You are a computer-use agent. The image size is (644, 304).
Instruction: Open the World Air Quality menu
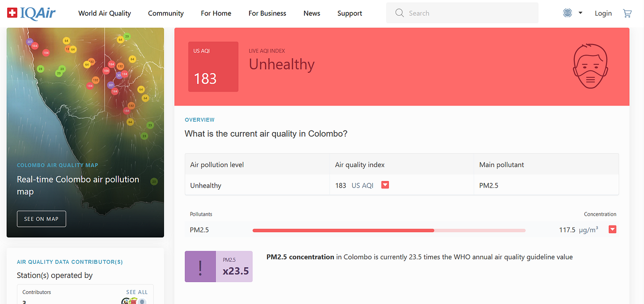pos(105,13)
